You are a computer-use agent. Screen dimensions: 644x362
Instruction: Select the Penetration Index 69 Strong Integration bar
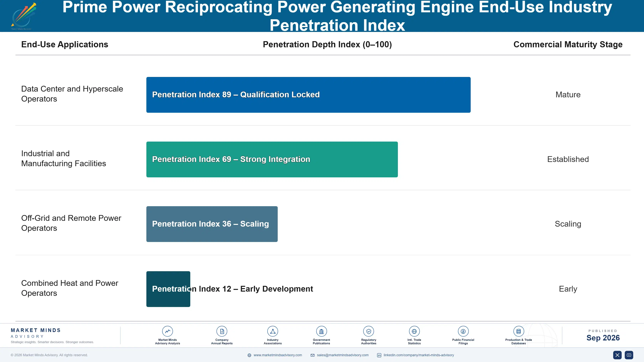[272, 159]
